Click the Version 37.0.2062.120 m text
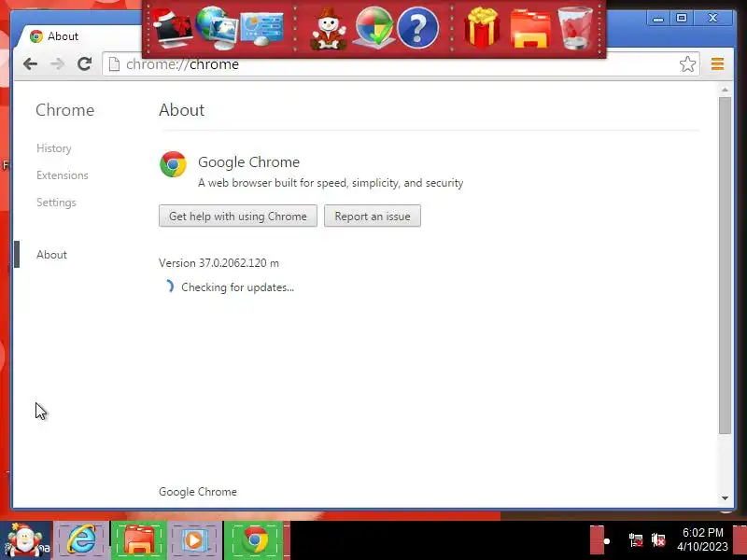The width and height of the screenshot is (747, 560). 218,263
